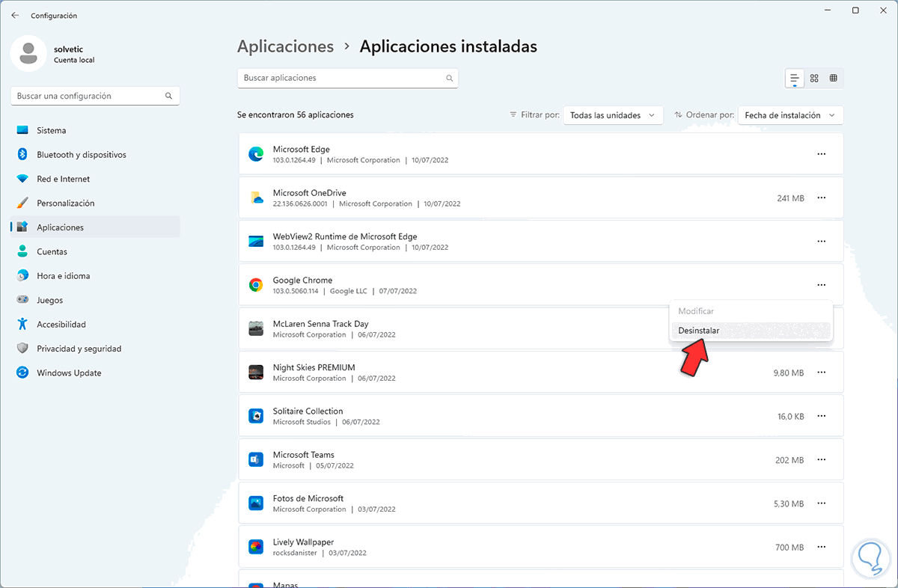The image size is (898, 588).
Task: Click the search icon in Buscar aplicaciones
Action: coord(449,78)
